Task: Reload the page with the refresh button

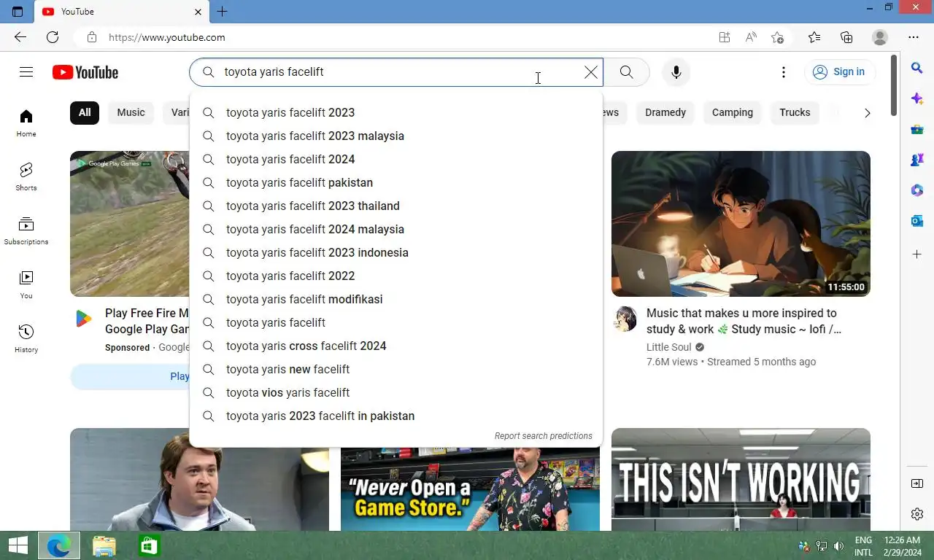Action: coord(53,37)
